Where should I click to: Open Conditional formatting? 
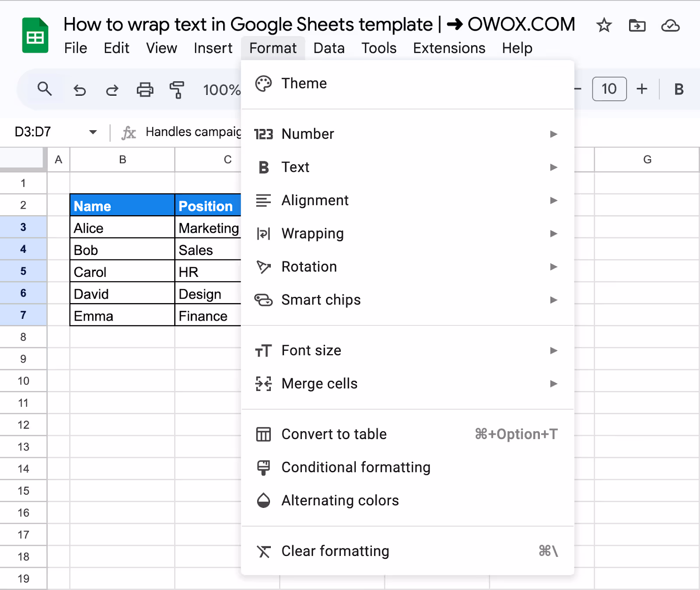[x=407, y=468]
